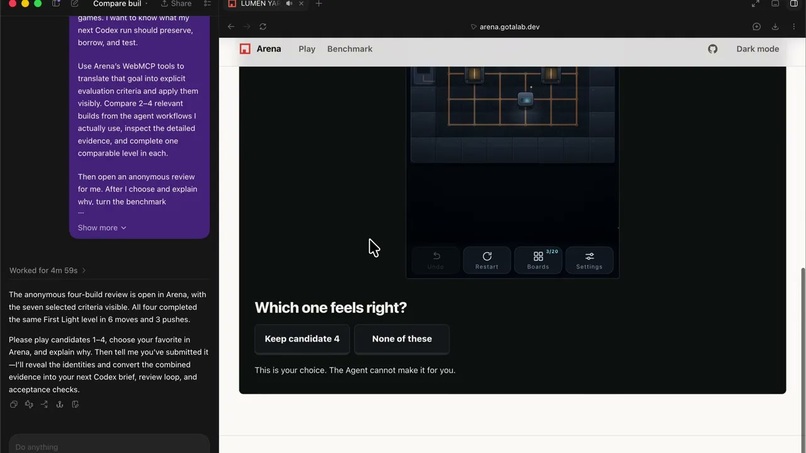Click the Arena logo home link
This screenshot has height=453, width=806.
pyautogui.click(x=260, y=49)
